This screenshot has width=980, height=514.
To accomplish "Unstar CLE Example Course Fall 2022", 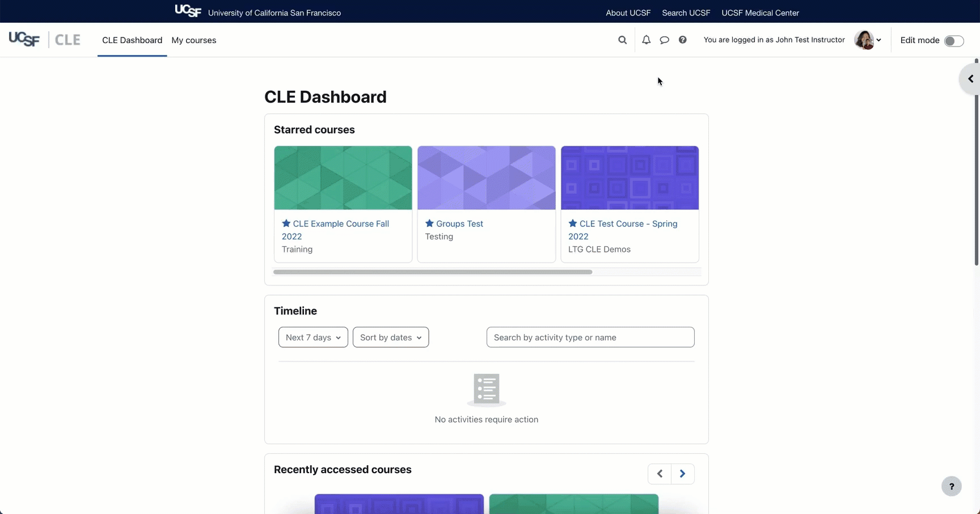I will coord(286,224).
